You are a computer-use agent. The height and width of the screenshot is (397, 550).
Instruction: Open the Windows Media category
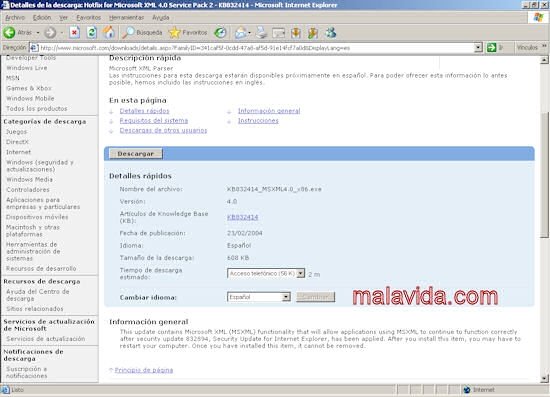[29, 179]
